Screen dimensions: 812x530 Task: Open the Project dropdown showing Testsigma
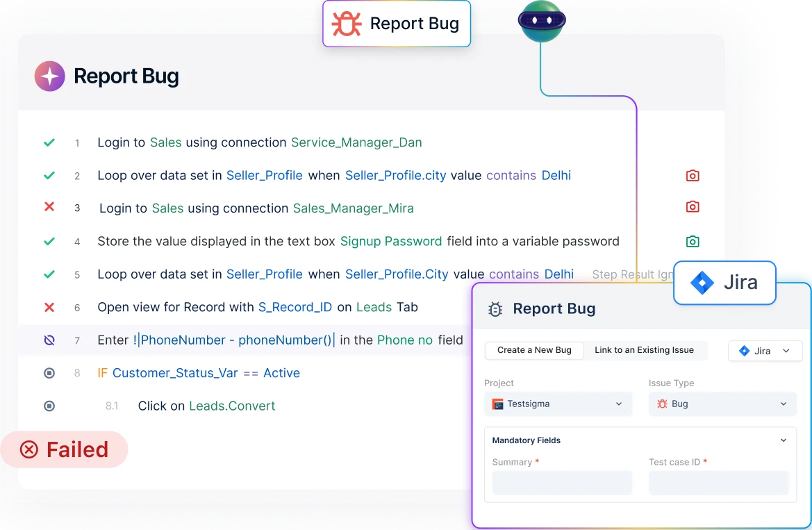pyautogui.click(x=558, y=404)
